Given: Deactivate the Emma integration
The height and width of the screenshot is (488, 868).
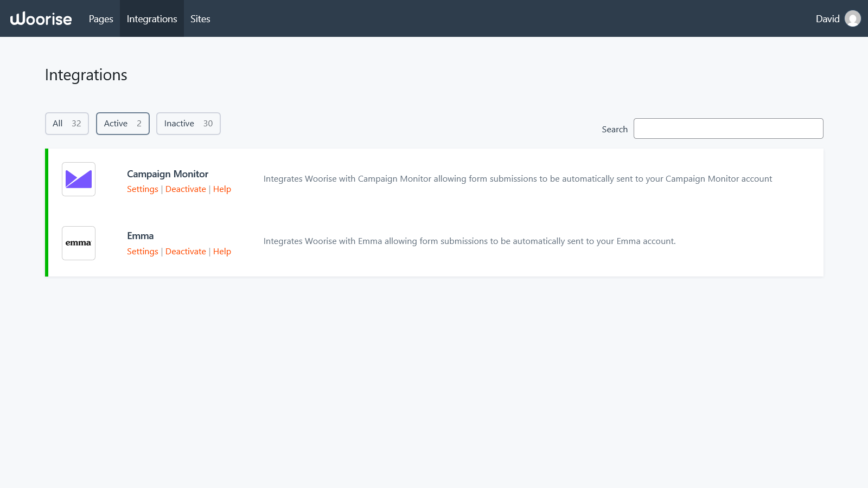Looking at the screenshot, I should [x=186, y=252].
